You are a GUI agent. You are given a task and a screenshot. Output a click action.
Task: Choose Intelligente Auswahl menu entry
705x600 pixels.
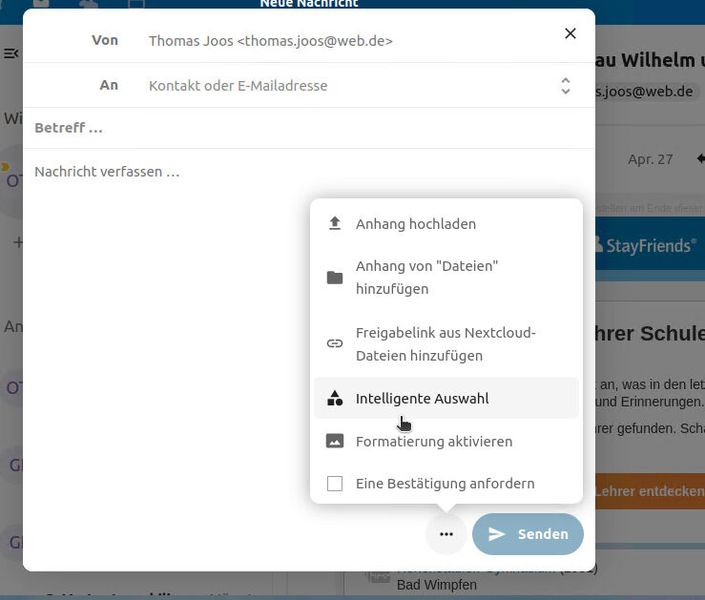tap(446, 398)
